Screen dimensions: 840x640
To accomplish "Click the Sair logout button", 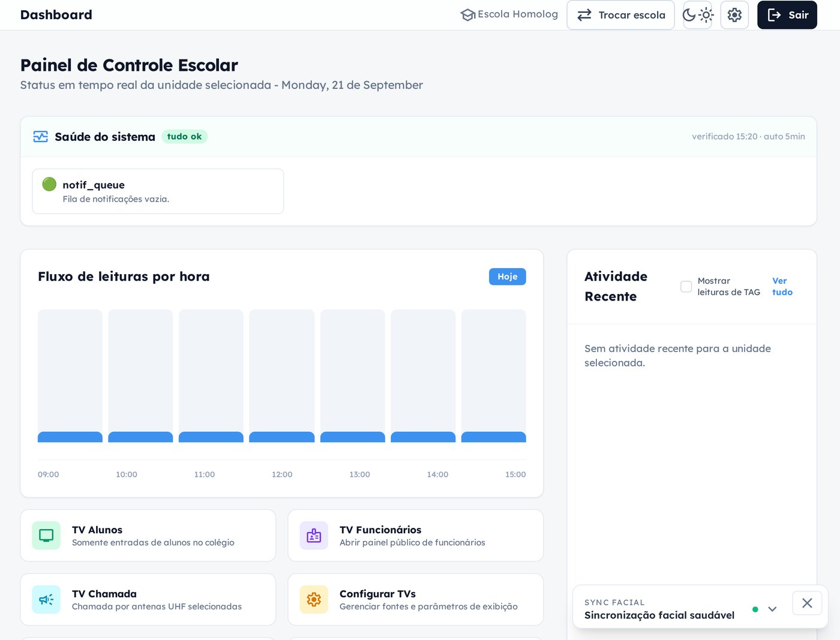I will tap(787, 15).
